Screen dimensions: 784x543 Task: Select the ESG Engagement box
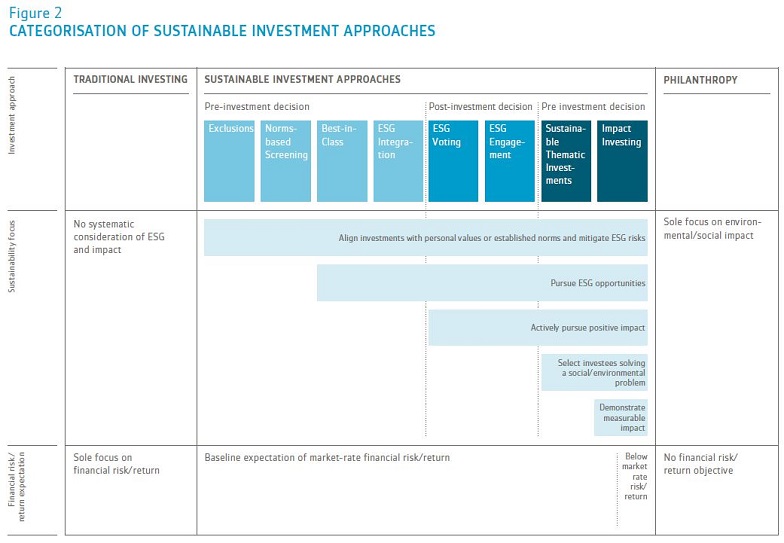point(510,161)
